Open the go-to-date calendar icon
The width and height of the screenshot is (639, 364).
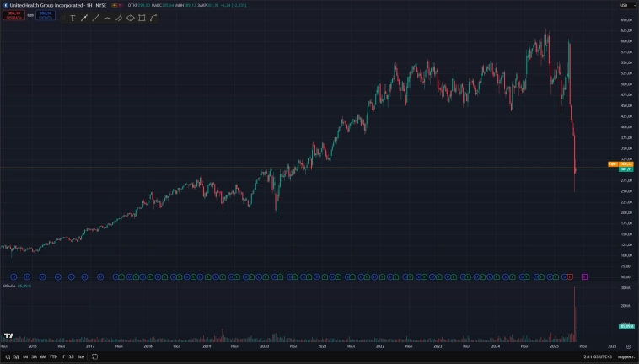[94, 356]
